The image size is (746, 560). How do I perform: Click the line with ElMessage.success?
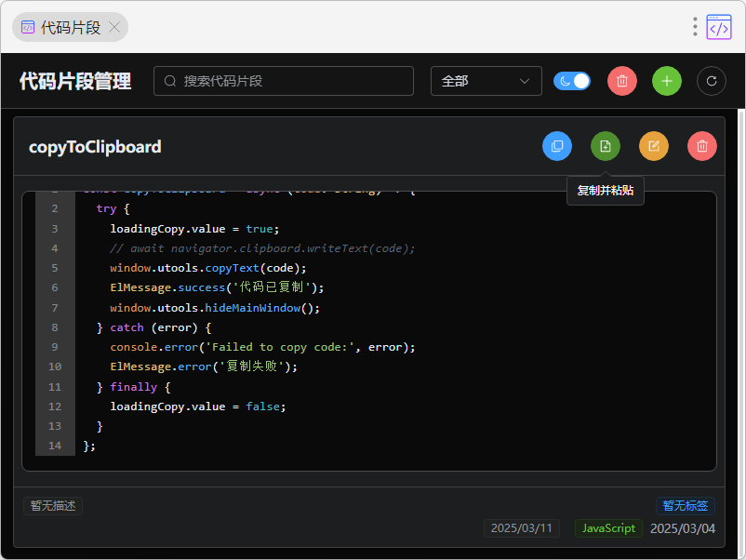(x=217, y=287)
